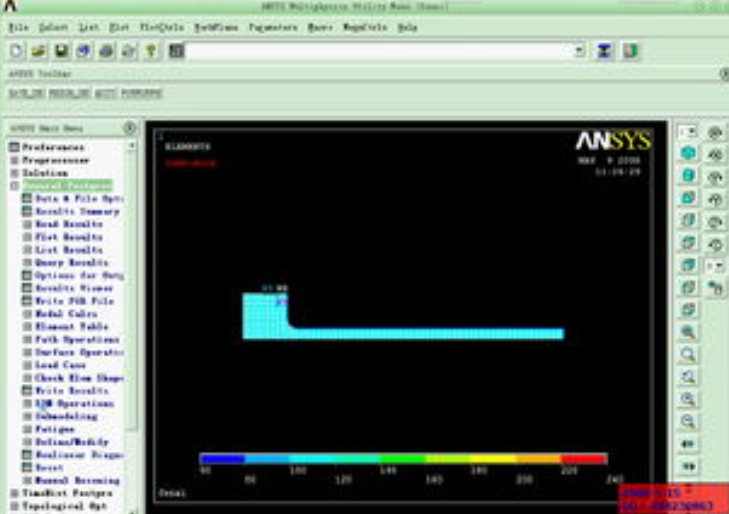Expand the TimeHist Postpro node
729x514 pixels.
[14, 493]
